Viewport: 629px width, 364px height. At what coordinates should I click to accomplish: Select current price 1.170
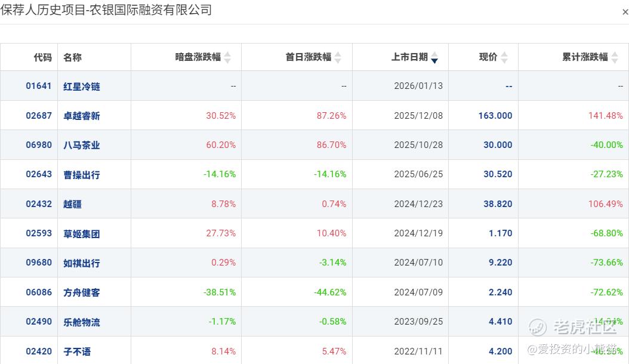(x=501, y=233)
